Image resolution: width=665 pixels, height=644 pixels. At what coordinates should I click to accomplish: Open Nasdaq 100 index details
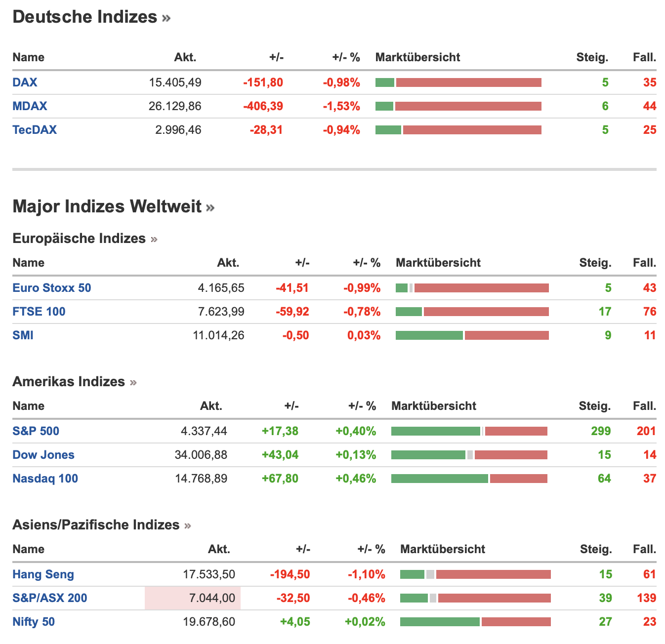coord(45,479)
